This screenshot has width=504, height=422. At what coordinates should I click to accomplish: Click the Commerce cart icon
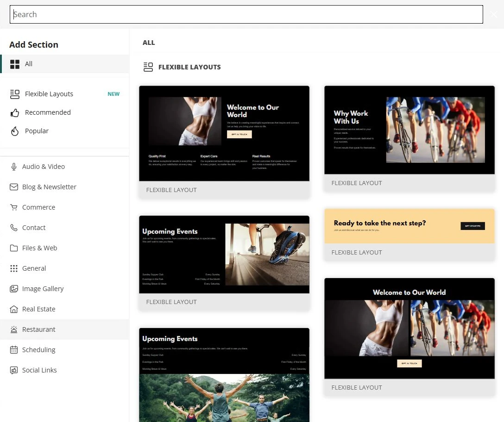coord(14,207)
